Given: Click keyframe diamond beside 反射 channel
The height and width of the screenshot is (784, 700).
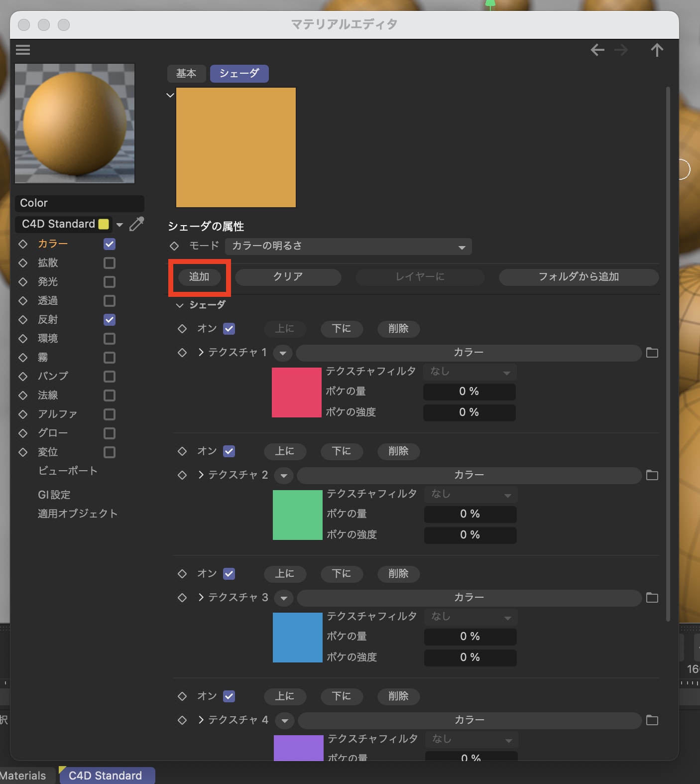Looking at the screenshot, I should [23, 320].
